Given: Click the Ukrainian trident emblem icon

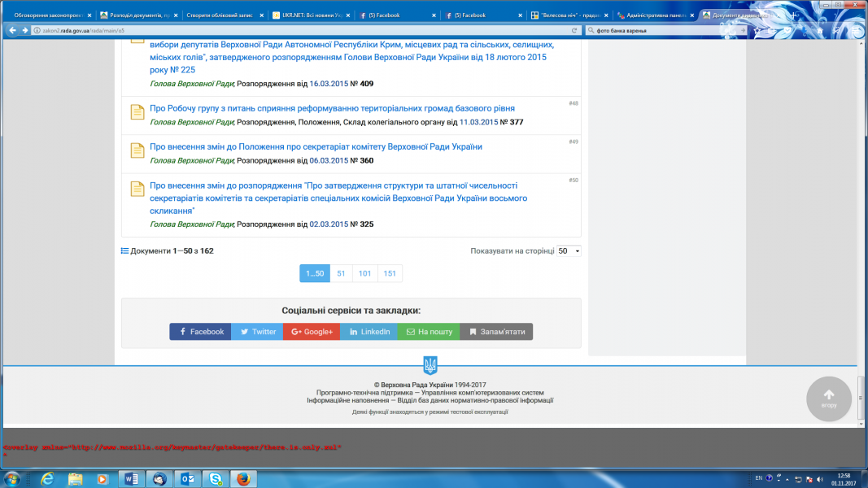Looking at the screenshot, I should [430, 365].
